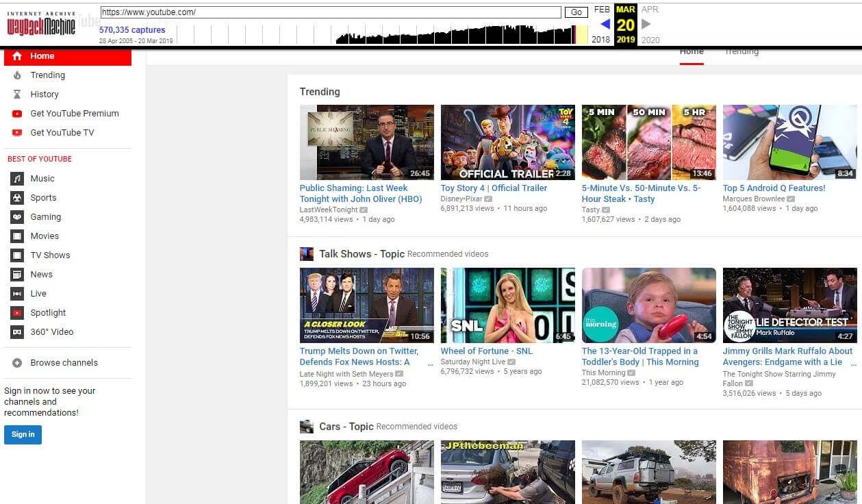Open Music in Best of YouTube
Viewport: 862px width, 504px height.
(42, 179)
